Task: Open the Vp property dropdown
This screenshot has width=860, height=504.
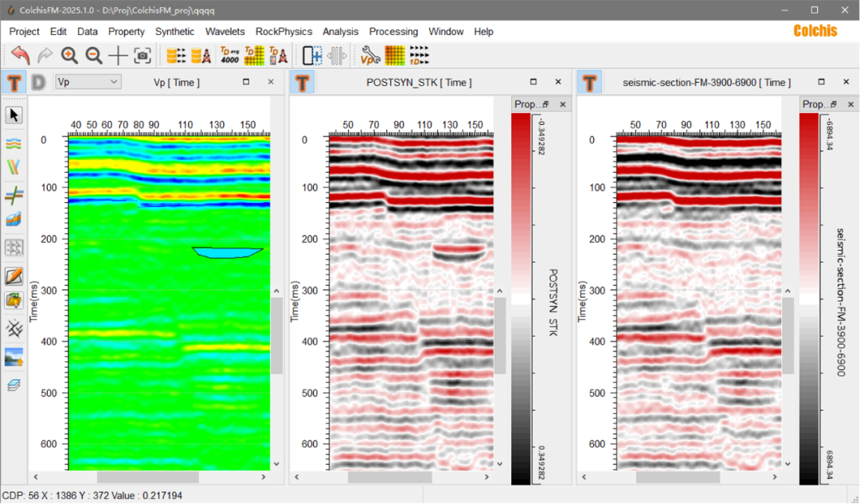Action: 88,82
